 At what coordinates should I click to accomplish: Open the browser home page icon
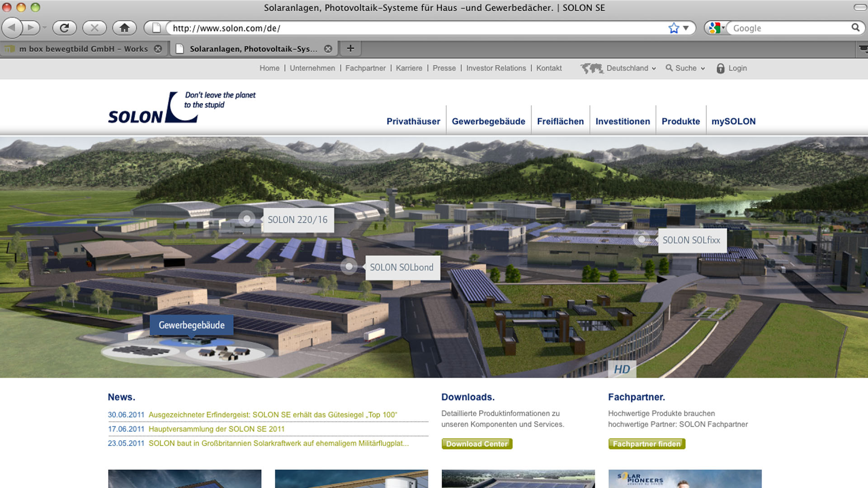pyautogui.click(x=124, y=28)
